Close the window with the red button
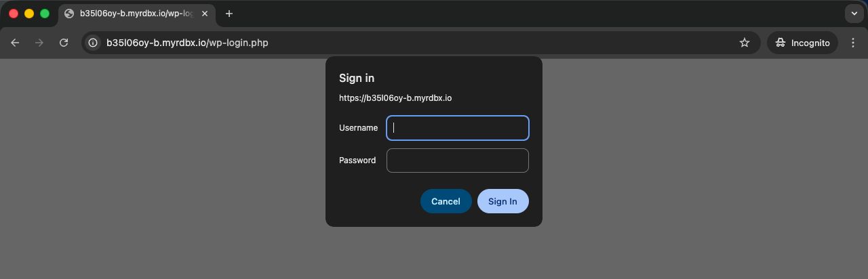Screen dimensions: 868x279 tap(14, 14)
